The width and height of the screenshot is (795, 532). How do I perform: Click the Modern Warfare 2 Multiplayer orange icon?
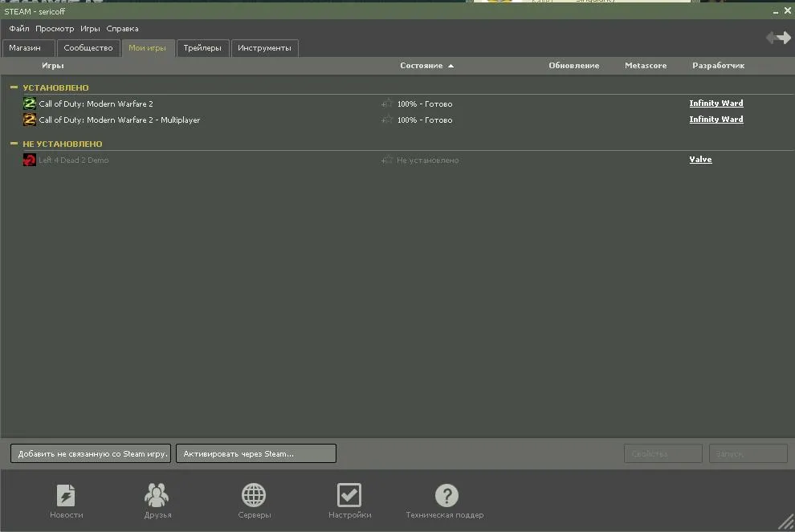tap(30, 120)
